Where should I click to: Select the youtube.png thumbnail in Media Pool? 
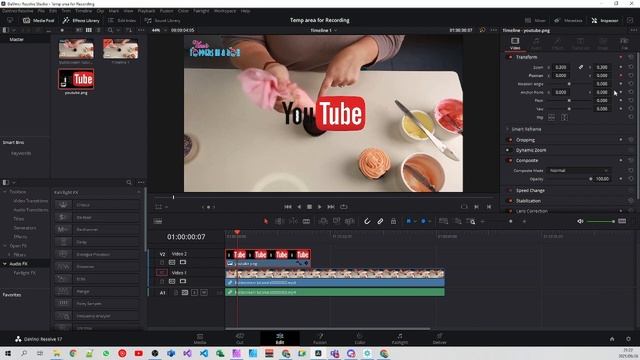[x=76, y=79]
